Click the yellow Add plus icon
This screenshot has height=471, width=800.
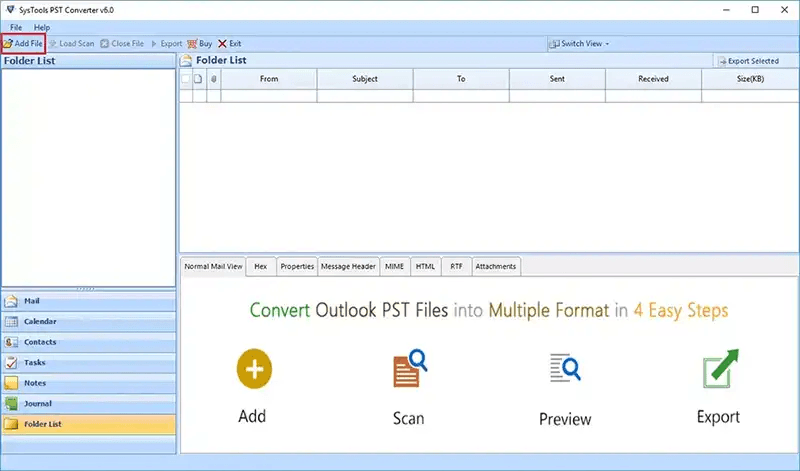tap(254, 368)
